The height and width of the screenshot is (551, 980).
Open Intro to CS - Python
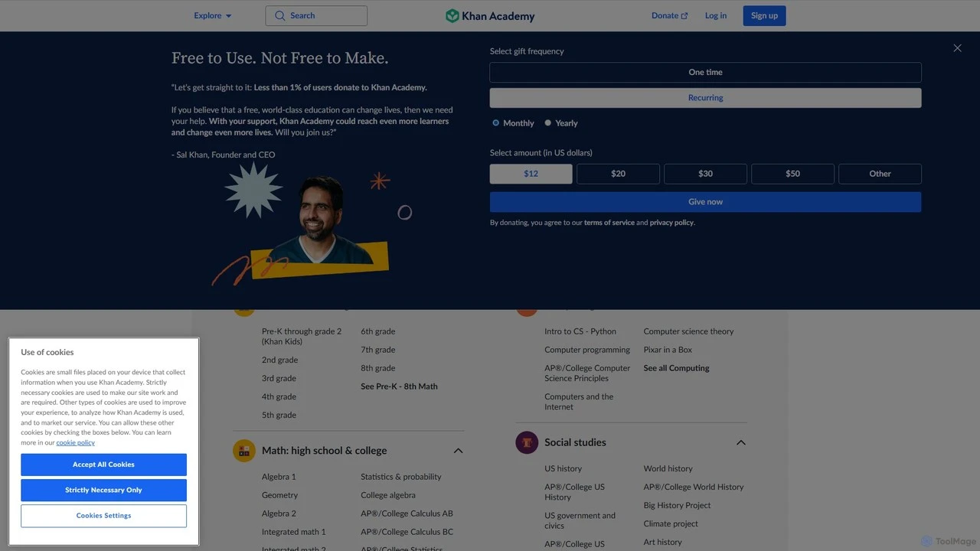(x=580, y=331)
